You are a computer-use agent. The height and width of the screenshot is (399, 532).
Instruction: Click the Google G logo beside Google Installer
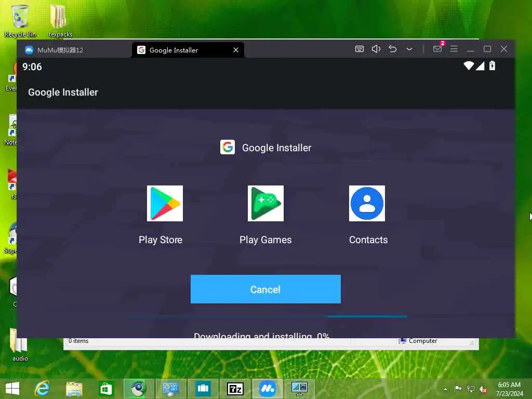pos(228,147)
